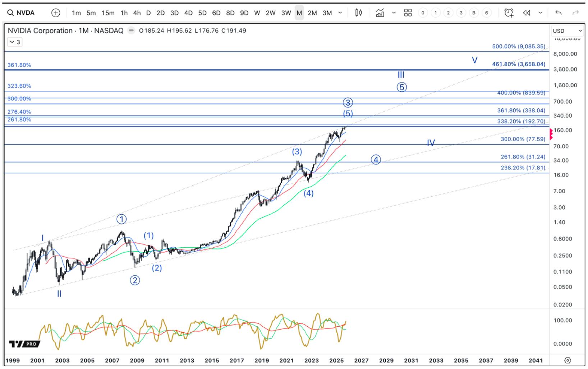Click the 361.80% (338.04) Fibonacci label
Viewport: 588px width, 369px height.
click(521, 111)
